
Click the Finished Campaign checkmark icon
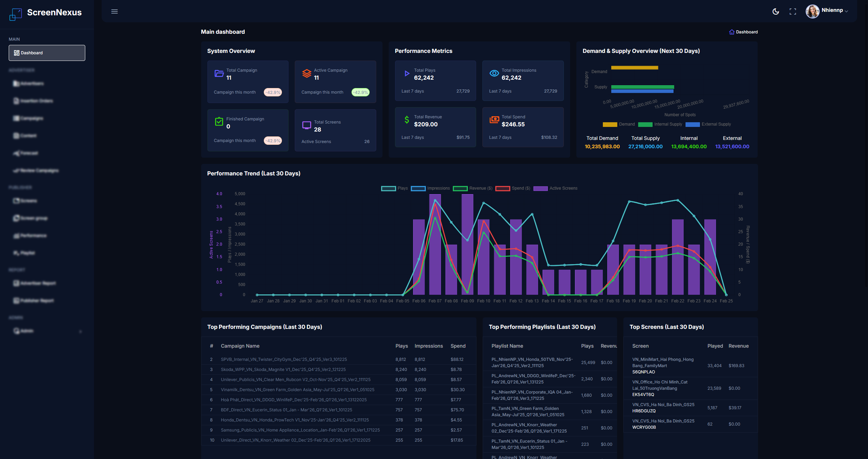[219, 122]
